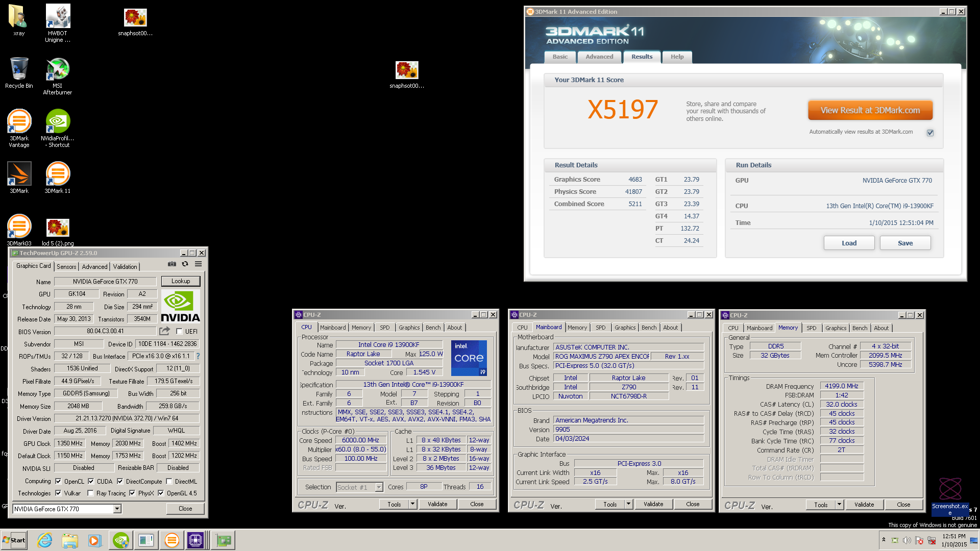980x551 pixels.
Task: Click taskbar clock 12:51 PM
Action: (x=954, y=536)
